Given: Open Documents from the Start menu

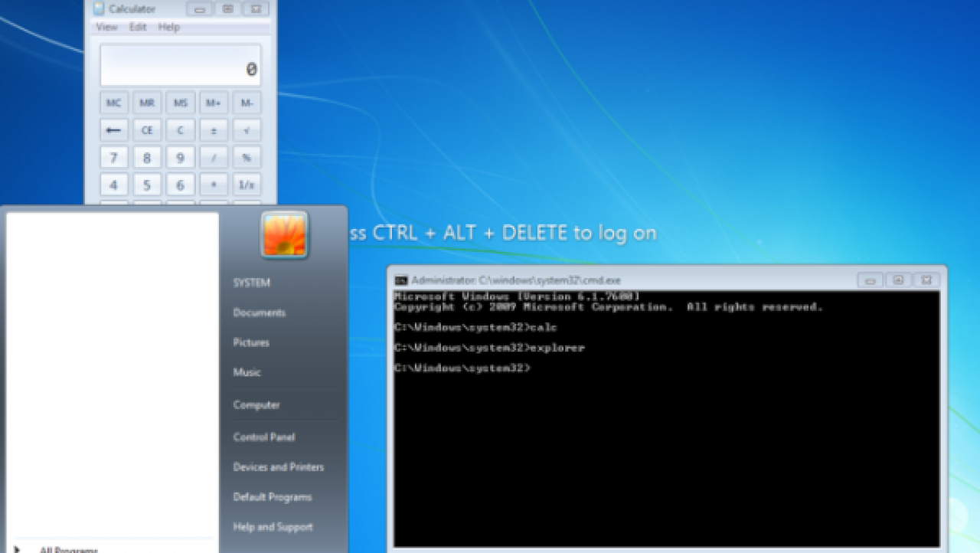Looking at the screenshot, I should [x=260, y=312].
